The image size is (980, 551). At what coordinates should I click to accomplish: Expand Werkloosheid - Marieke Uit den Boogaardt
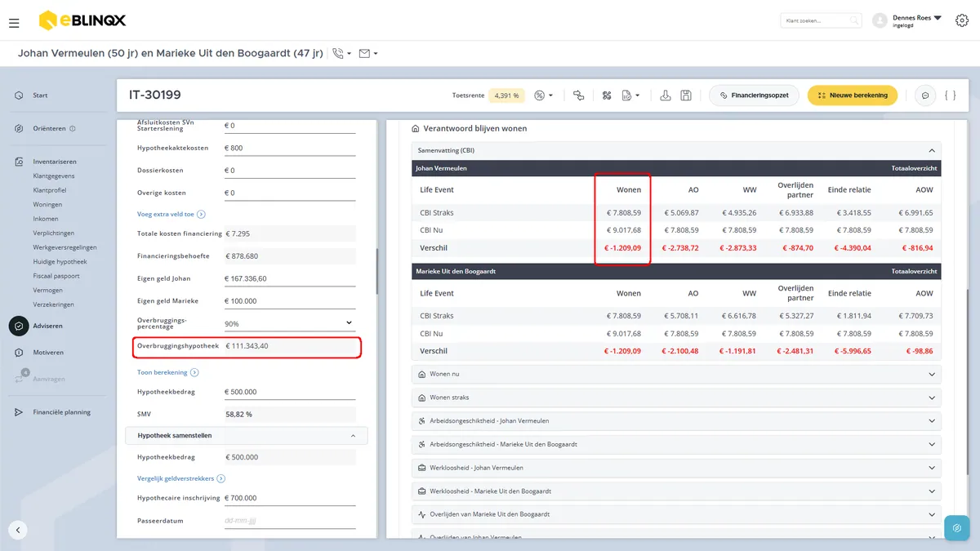pyautogui.click(x=676, y=491)
